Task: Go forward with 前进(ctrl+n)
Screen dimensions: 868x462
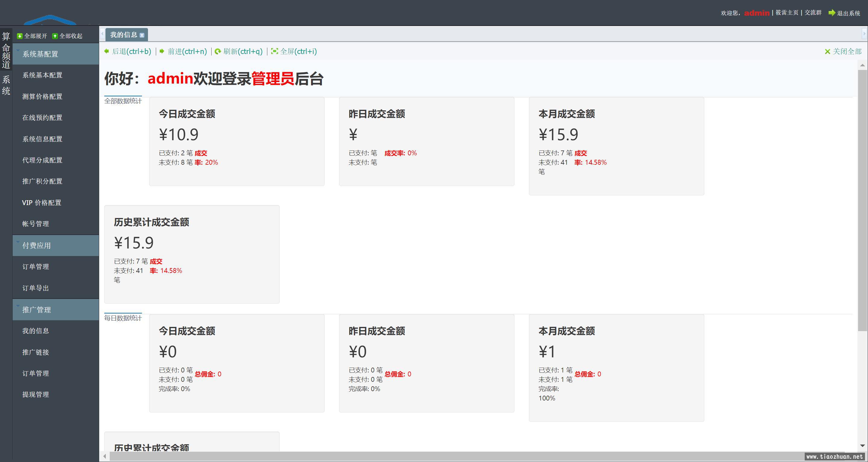Action: pyautogui.click(x=187, y=51)
